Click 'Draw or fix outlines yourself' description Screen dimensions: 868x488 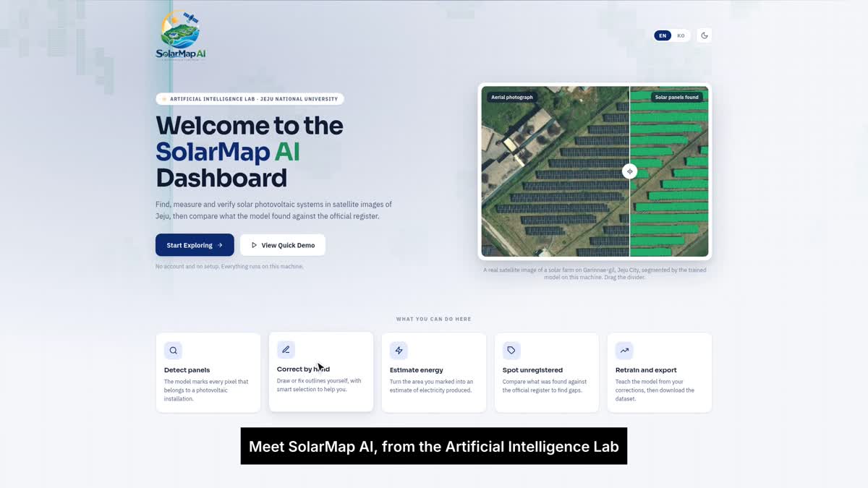click(x=319, y=385)
